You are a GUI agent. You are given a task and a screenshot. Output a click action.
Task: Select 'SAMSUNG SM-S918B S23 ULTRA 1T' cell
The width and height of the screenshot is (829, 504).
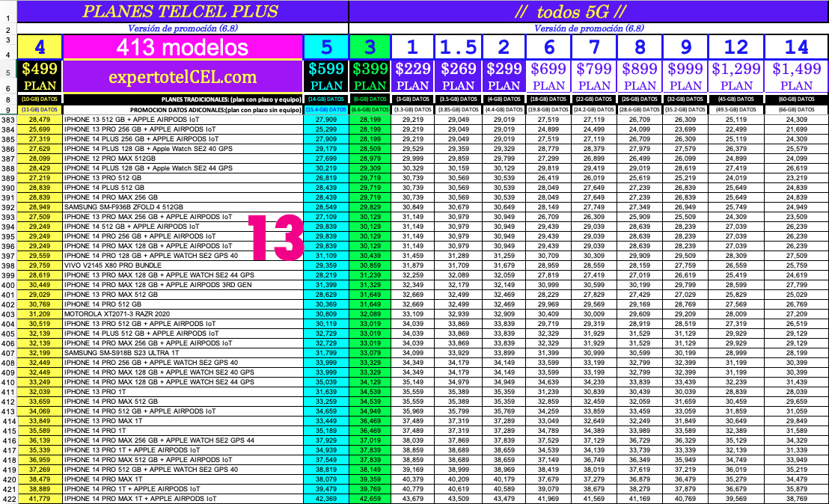tap(183, 353)
